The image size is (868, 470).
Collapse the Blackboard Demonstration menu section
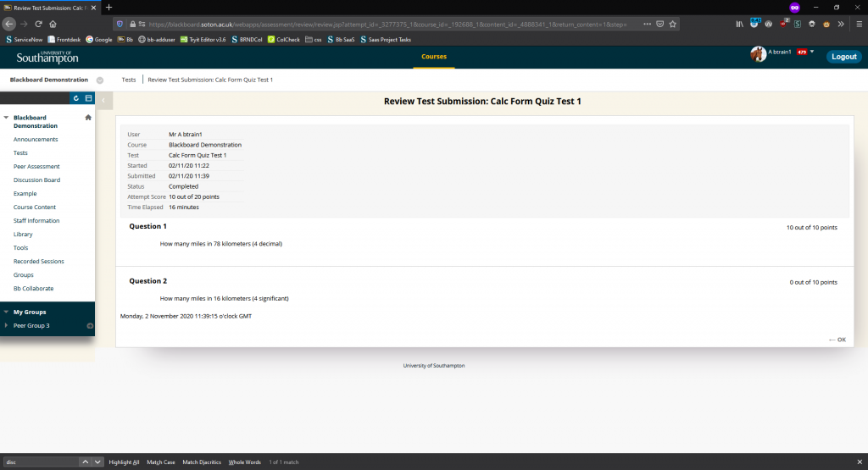click(6, 118)
